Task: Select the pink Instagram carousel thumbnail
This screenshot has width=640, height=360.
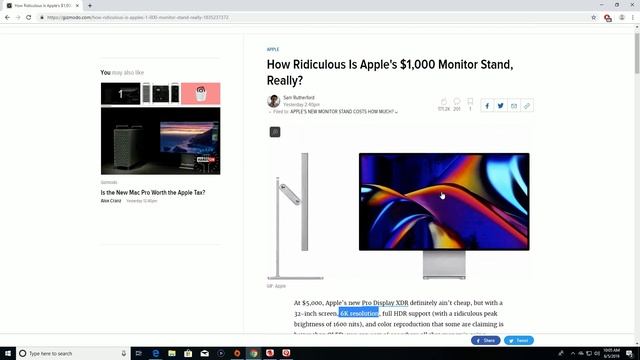Action: (200, 93)
